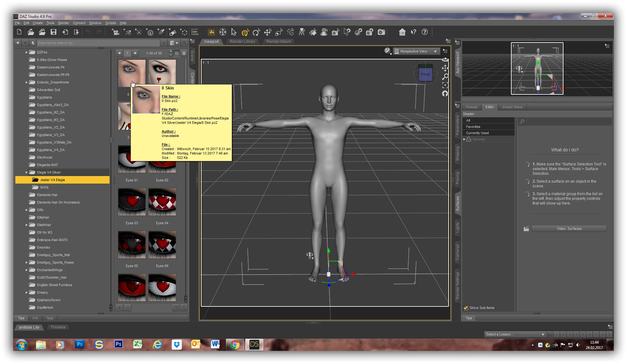
Task: Click the New Scene file icon
Action: (19, 32)
